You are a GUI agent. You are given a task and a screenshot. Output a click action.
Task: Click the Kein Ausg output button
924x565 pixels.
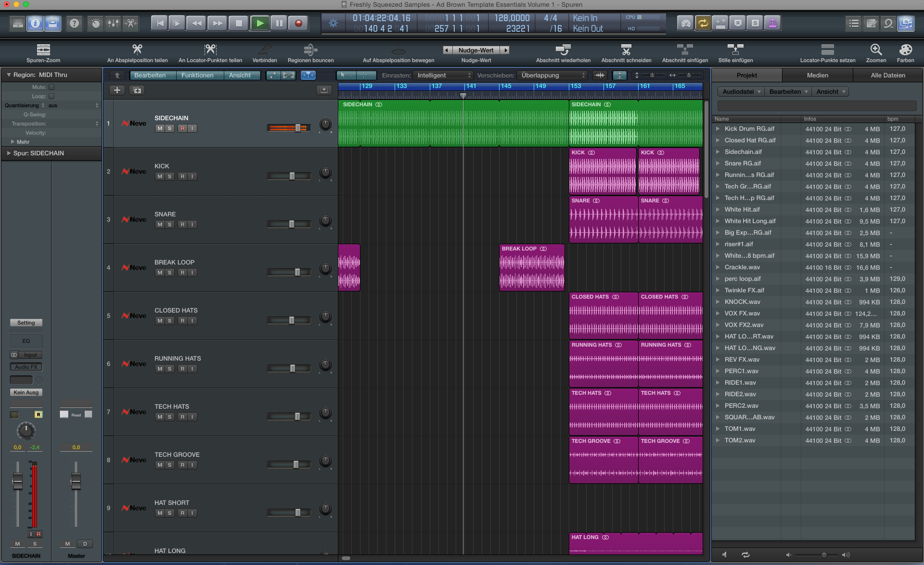click(26, 392)
